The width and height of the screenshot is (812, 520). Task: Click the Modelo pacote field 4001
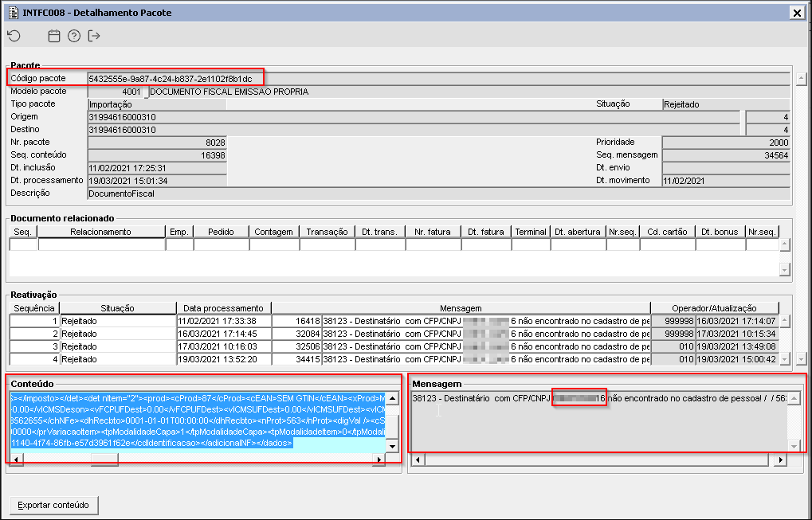115,92
